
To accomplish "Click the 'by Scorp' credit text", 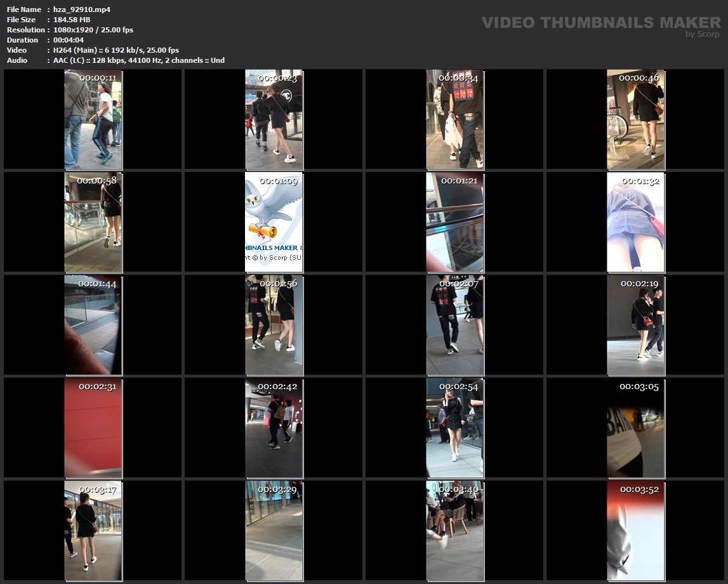I will [x=703, y=34].
